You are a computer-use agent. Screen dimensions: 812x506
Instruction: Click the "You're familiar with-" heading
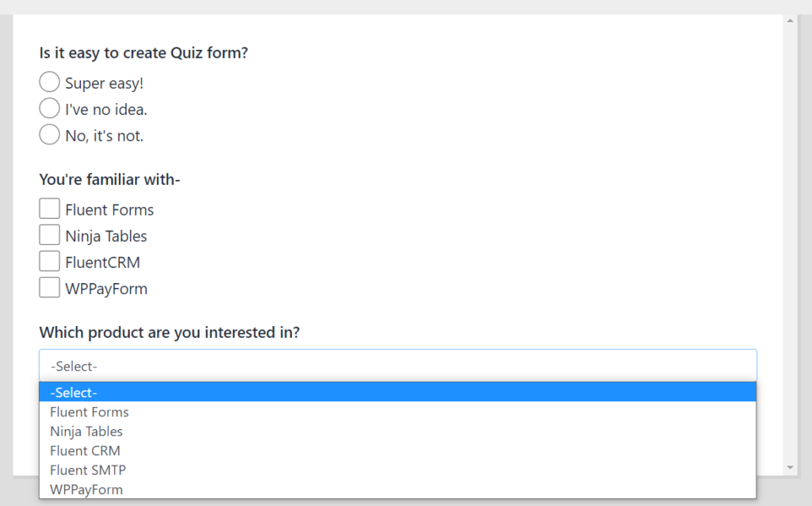[x=110, y=180]
